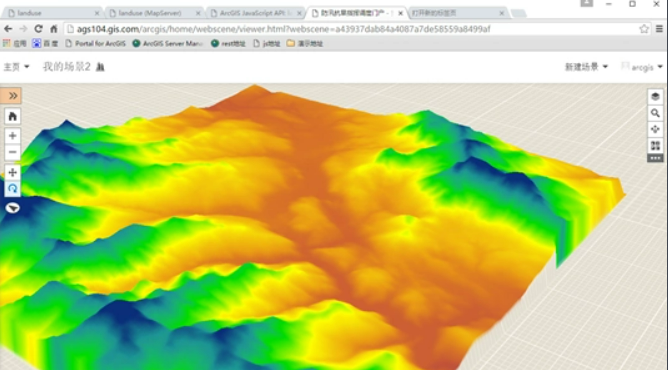This screenshot has height=370, width=668.
Task: Expand the left sidebar with double chevron
Action: 12,96
